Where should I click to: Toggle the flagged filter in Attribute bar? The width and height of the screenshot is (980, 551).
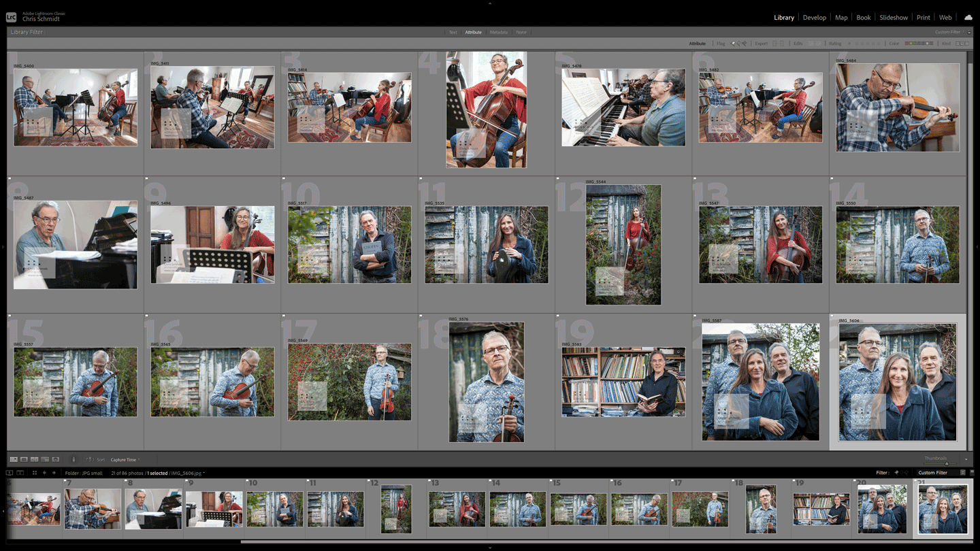[x=733, y=44]
